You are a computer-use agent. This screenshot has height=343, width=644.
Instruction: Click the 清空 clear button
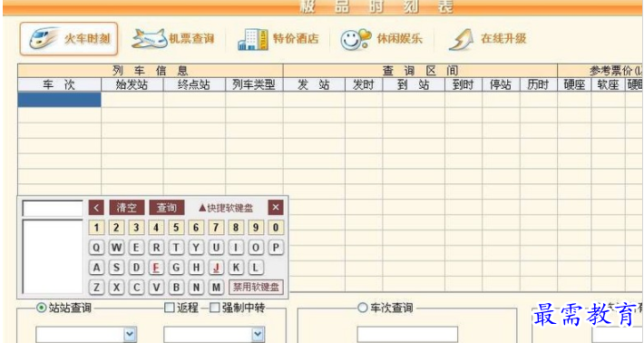click(127, 208)
